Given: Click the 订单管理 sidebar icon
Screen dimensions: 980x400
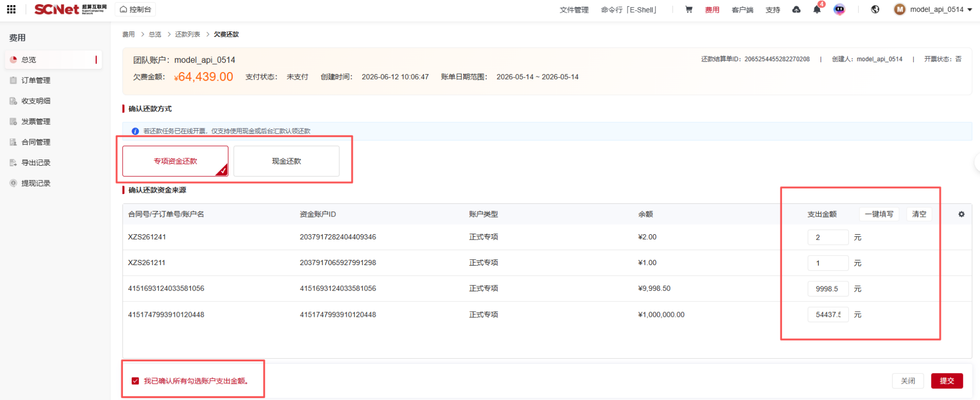Looking at the screenshot, I should click(x=14, y=80).
